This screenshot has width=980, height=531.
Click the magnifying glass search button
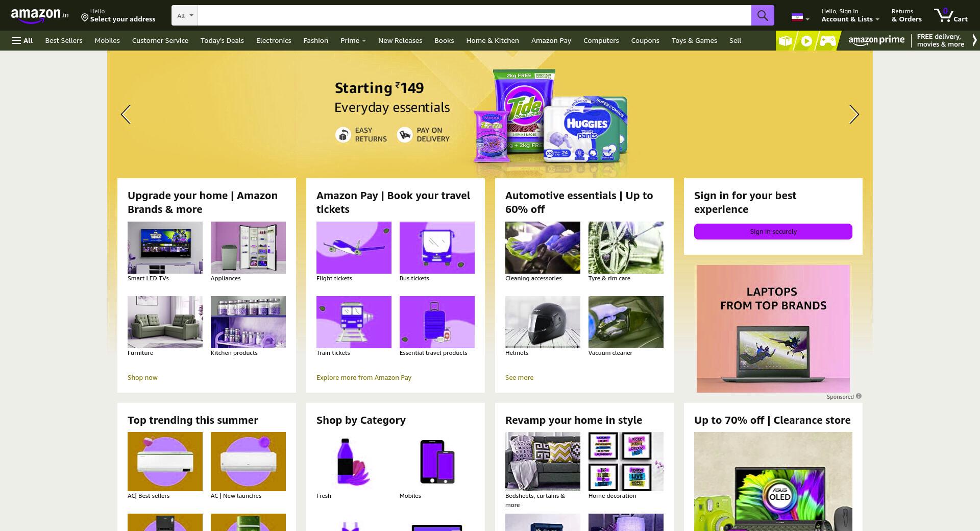pyautogui.click(x=763, y=15)
